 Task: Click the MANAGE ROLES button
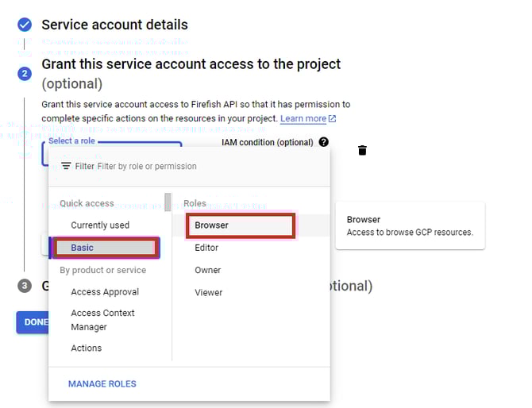[102, 384]
